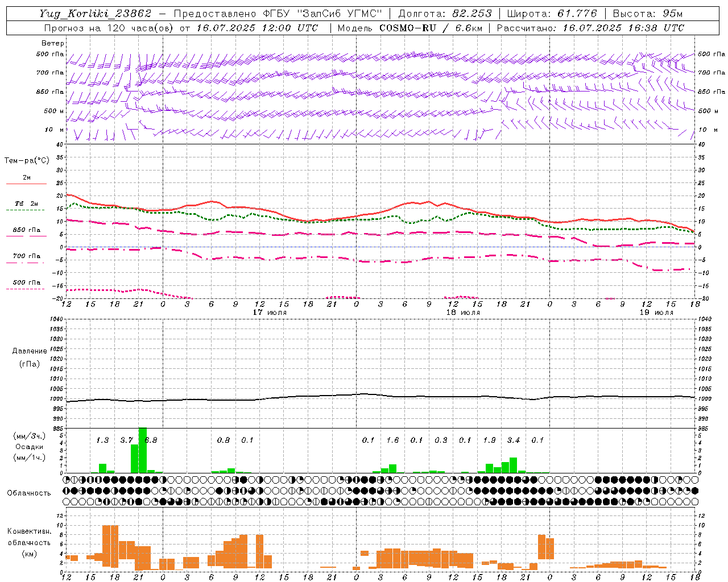Select the 19 июля date label
728x582 pixels.
coord(656,313)
